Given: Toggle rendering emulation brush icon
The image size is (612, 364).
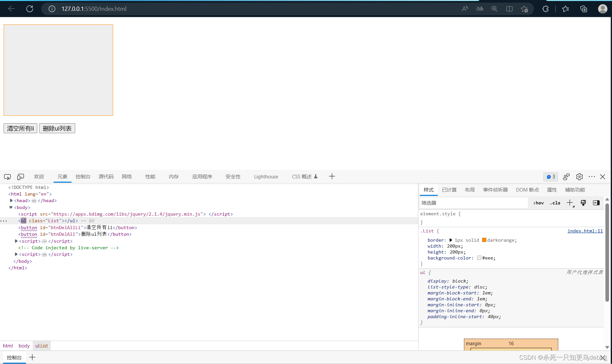Looking at the screenshot, I should click(x=583, y=203).
